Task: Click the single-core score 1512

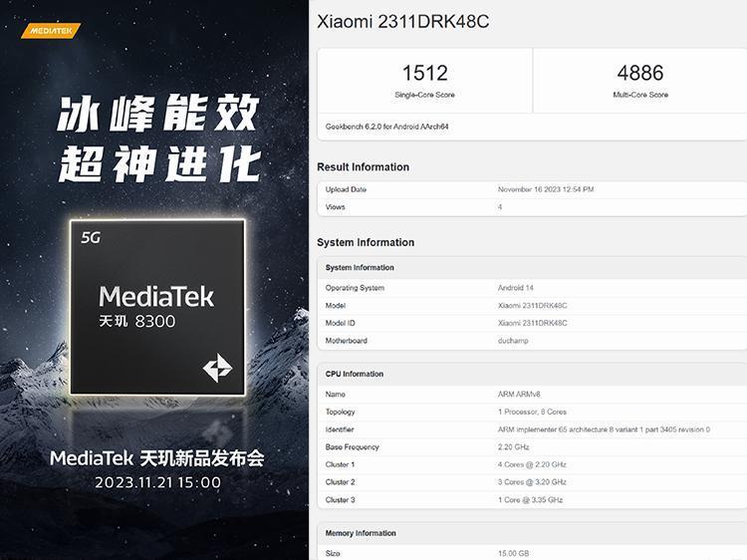Action: (425, 73)
